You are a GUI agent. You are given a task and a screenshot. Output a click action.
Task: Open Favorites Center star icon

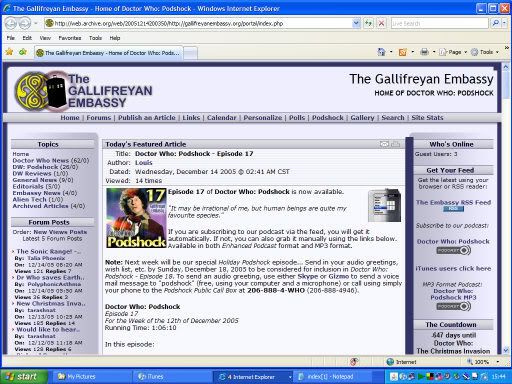pyautogui.click(x=9, y=52)
